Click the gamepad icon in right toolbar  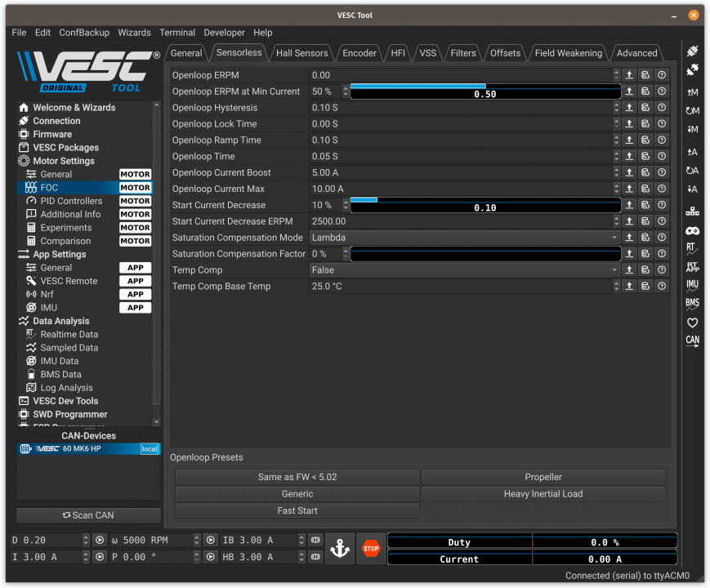[692, 231]
